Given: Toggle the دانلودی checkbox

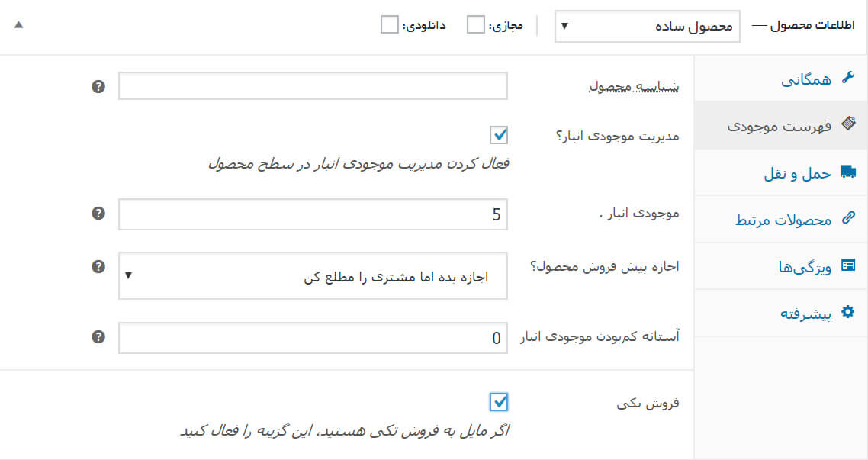Looking at the screenshot, I should [389, 25].
